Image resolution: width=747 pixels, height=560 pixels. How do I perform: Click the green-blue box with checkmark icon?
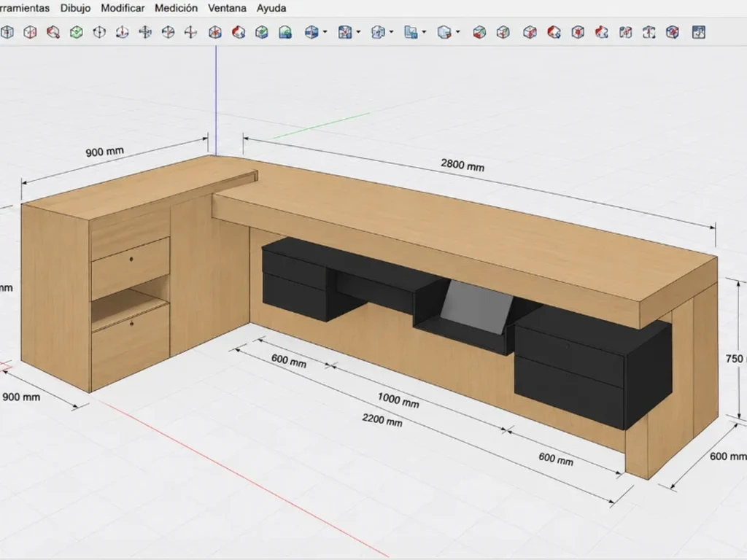262,32
